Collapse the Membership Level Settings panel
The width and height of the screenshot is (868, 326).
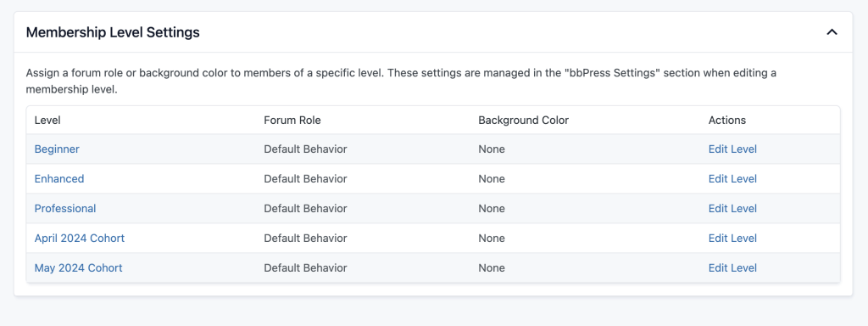point(832,32)
